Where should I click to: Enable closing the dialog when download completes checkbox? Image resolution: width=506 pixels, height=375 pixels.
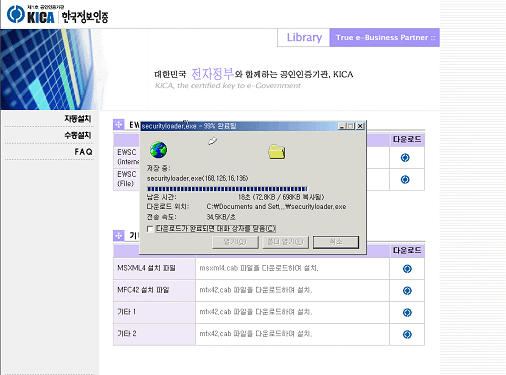150,229
